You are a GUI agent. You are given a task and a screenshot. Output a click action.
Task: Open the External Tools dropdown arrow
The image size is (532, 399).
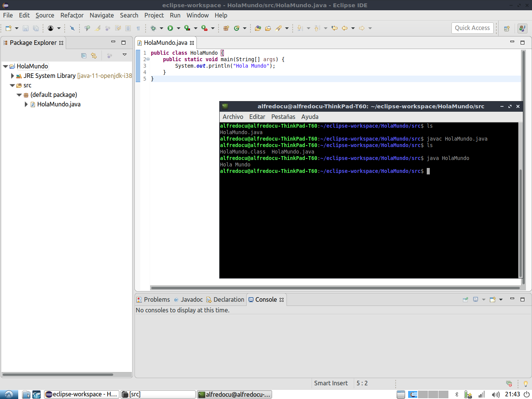point(213,28)
